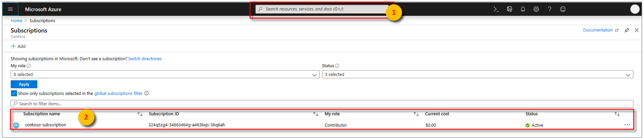This screenshot has height=138, width=644.
Task: Click the My role column header
Action: click(x=332, y=114)
